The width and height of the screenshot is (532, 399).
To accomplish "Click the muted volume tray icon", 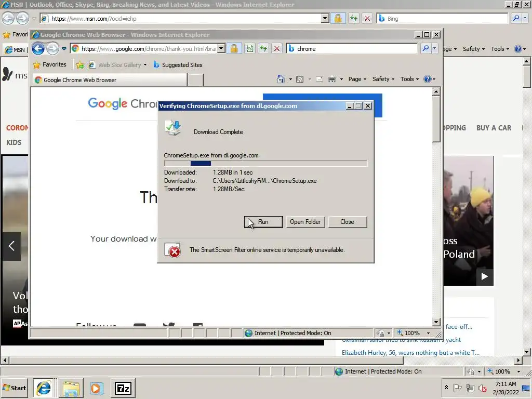I will (482, 388).
